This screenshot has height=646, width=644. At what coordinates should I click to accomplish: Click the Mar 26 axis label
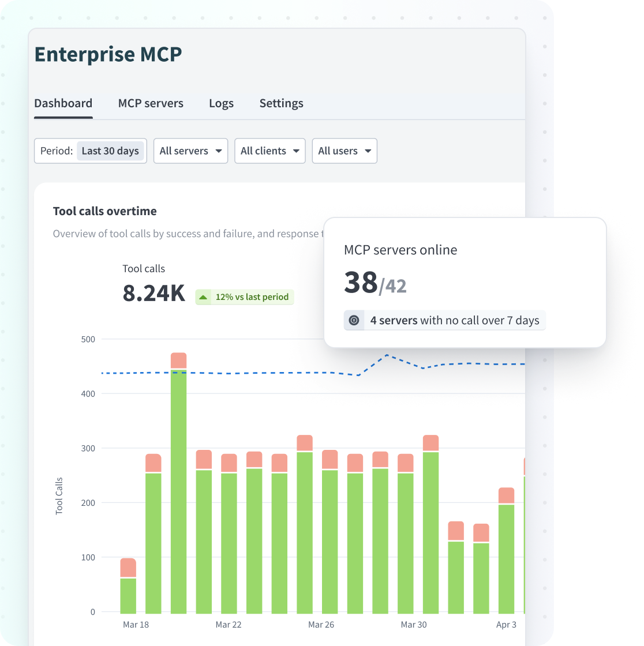[321, 625]
